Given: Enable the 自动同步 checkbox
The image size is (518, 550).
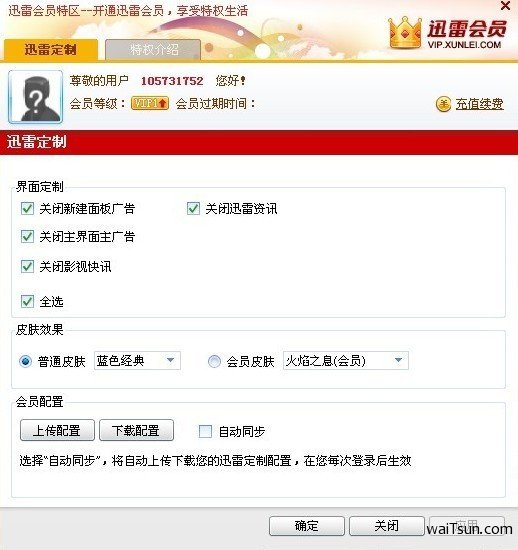Looking at the screenshot, I should click(205, 431).
